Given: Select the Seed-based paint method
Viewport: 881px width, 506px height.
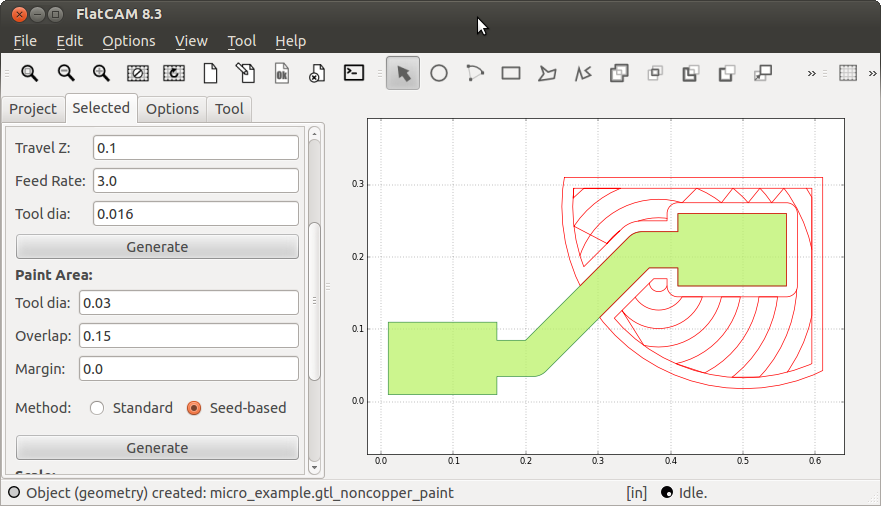Looking at the screenshot, I should [194, 408].
